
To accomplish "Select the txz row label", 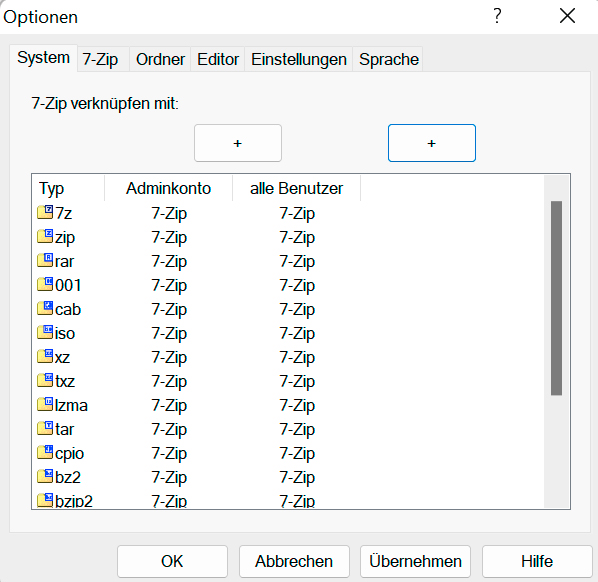I will pyautogui.click(x=65, y=381).
